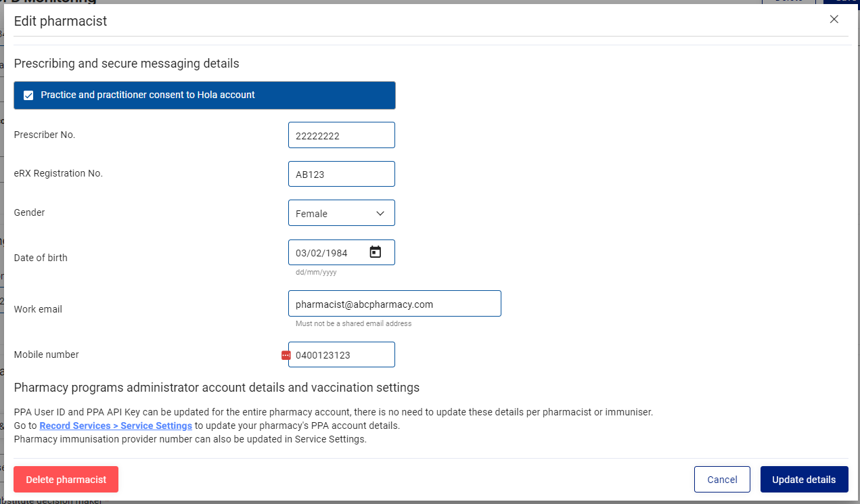Click the 'dd/mm/yyyy' format hint

pos(316,273)
